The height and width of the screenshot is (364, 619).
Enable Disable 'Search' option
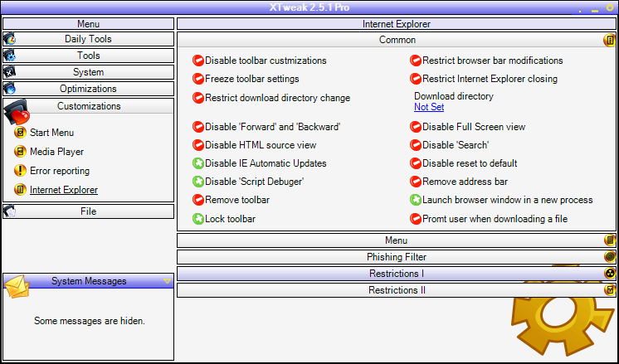pos(416,145)
